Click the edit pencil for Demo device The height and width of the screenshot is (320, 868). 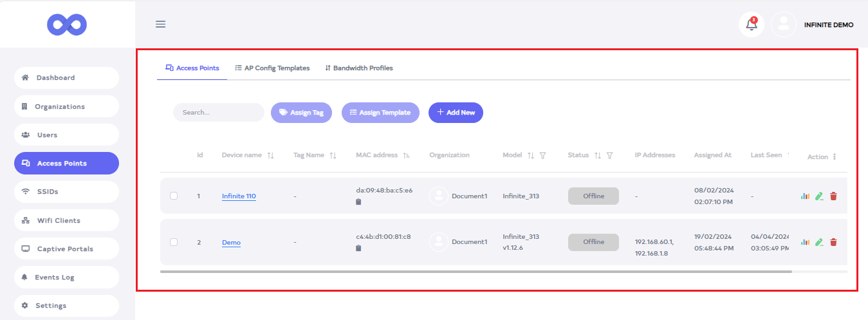(x=819, y=242)
